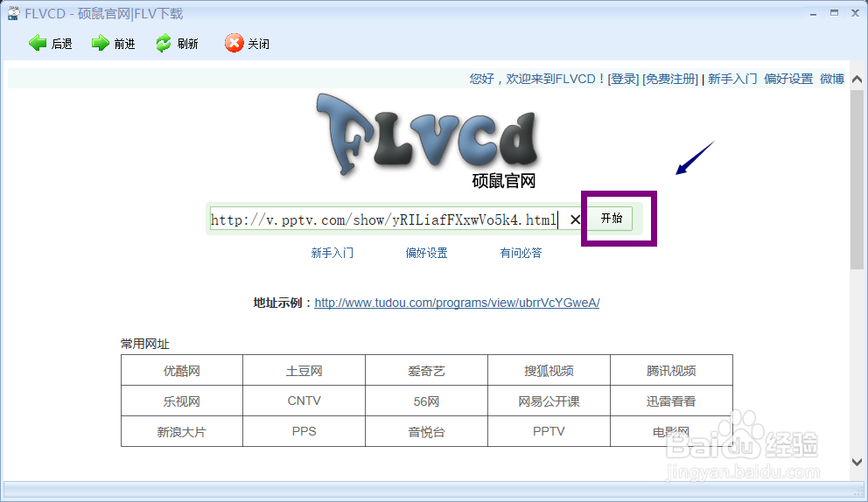Click the vertical scrollbar up arrow
868x502 pixels.
pyautogui.click(x=857, y=79)
